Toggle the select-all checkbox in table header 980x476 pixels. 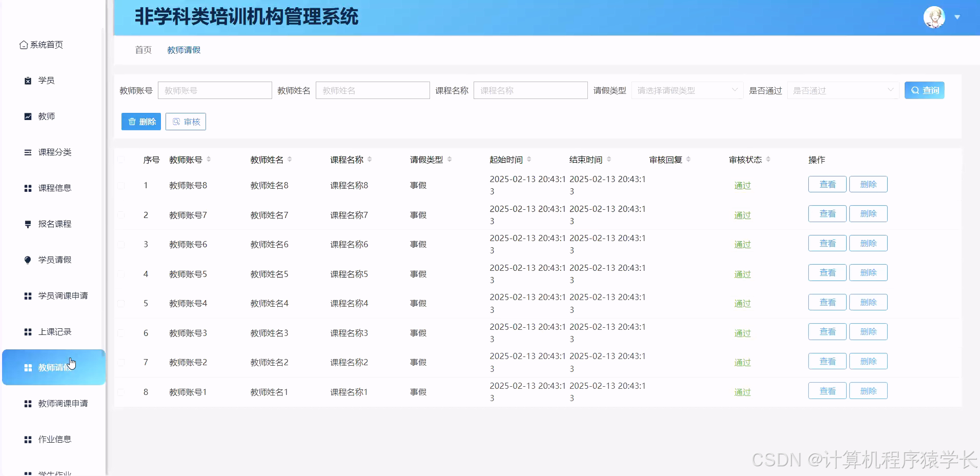click(121, 160)
